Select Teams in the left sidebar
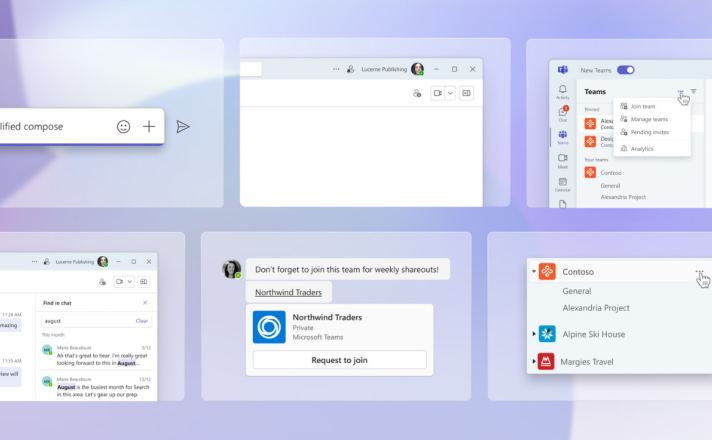Viewport: 712px width, 440px height. (563, 137)
